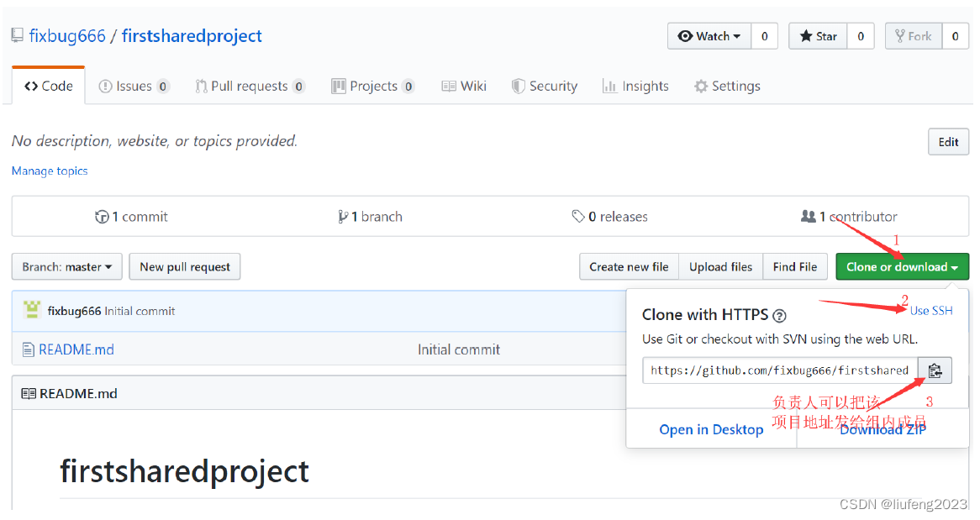Click Upload files button
Viewport: 980px width, 520px height.
click(x=720, y=267)
